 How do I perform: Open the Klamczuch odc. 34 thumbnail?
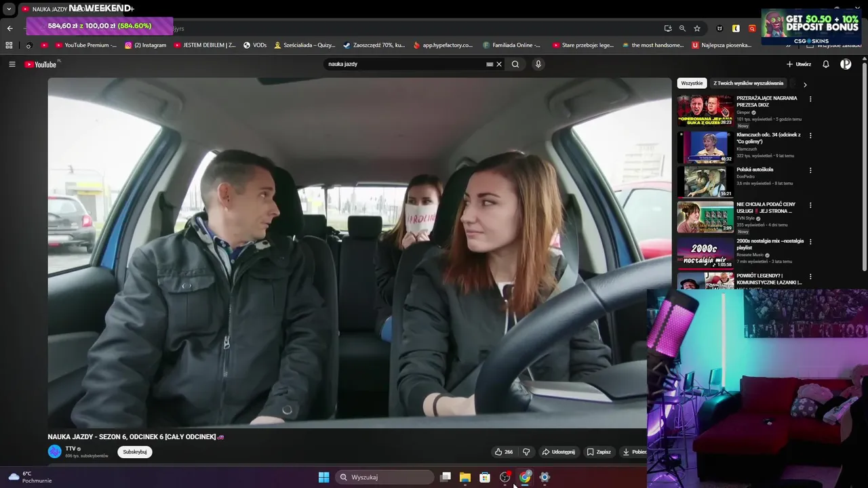(x=705, y=146)
